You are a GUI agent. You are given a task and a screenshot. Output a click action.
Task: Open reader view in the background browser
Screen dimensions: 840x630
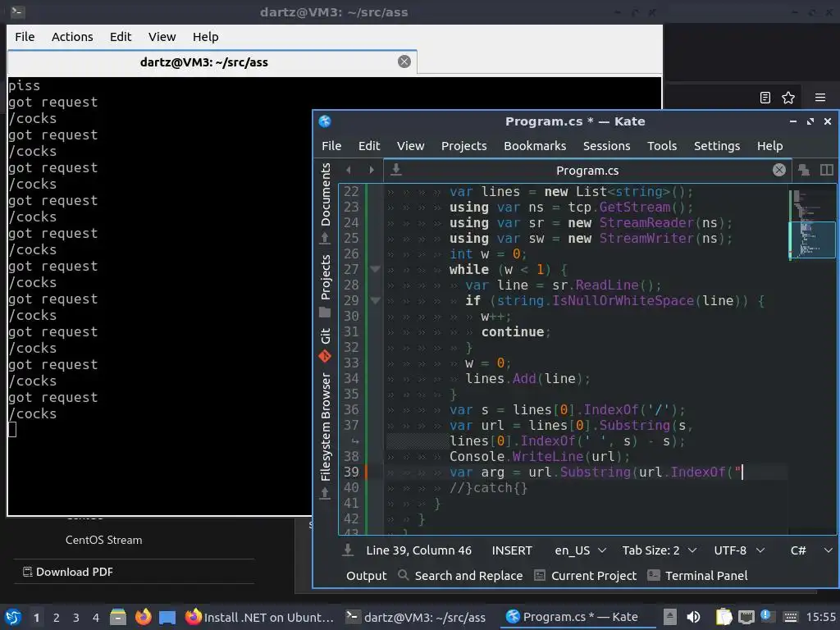click(x=765, y=98)
